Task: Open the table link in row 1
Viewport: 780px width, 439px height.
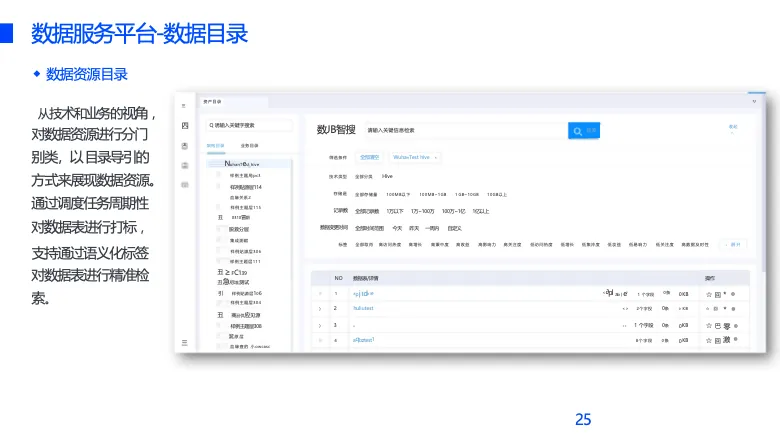Action: coord(363,294)
